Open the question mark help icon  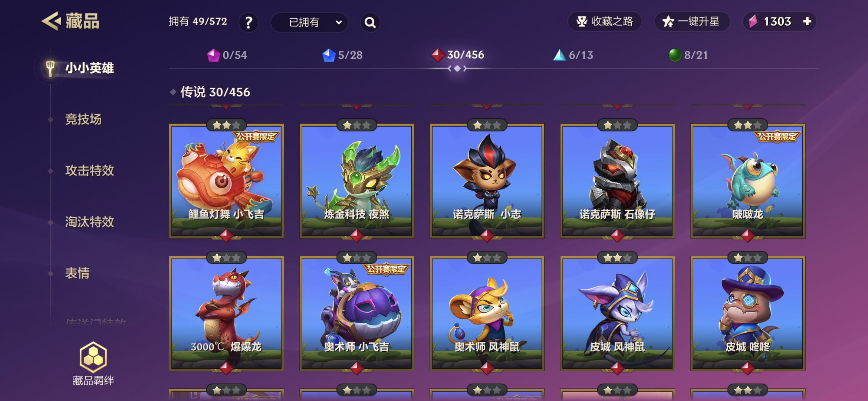pos(249,22)
